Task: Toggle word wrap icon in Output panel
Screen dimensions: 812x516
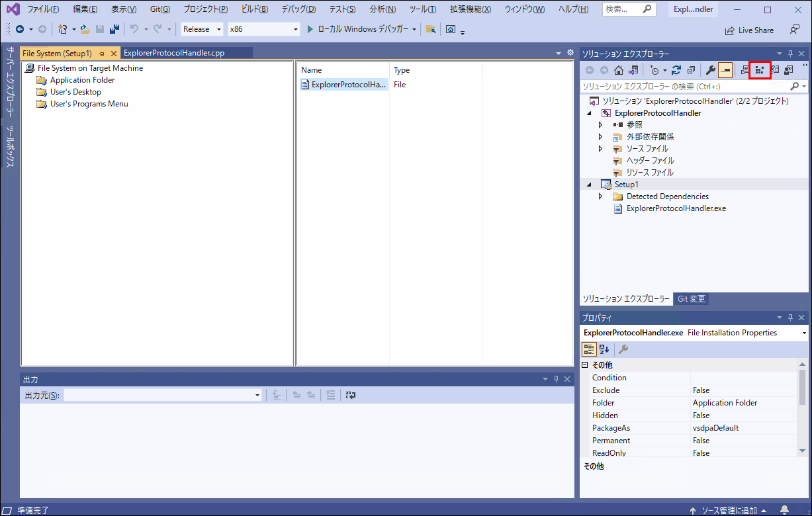Action: click(x=351, y=395)
